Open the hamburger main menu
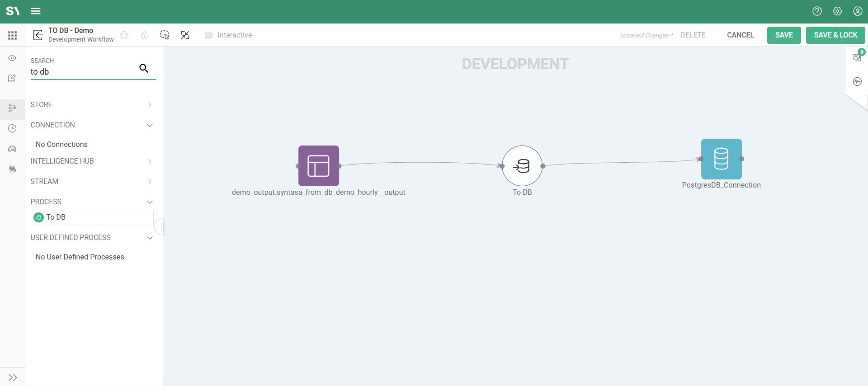The height and width of the screenshot is (386, 868). (x=36, y=11)
